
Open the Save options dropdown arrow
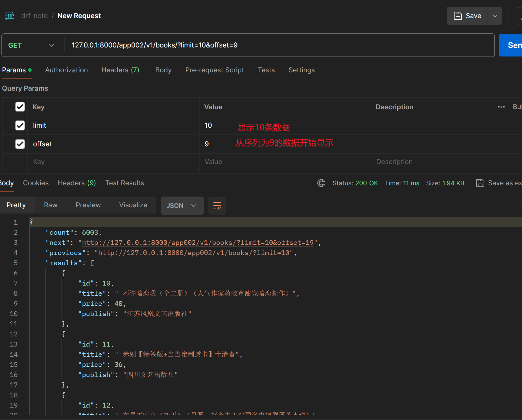[x=495, y=16]
